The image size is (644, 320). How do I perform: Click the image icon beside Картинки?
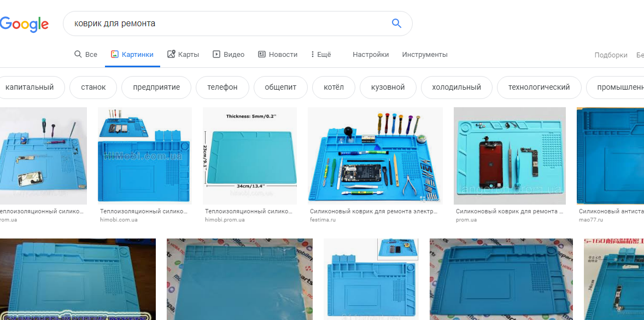(x=115, y=54)
